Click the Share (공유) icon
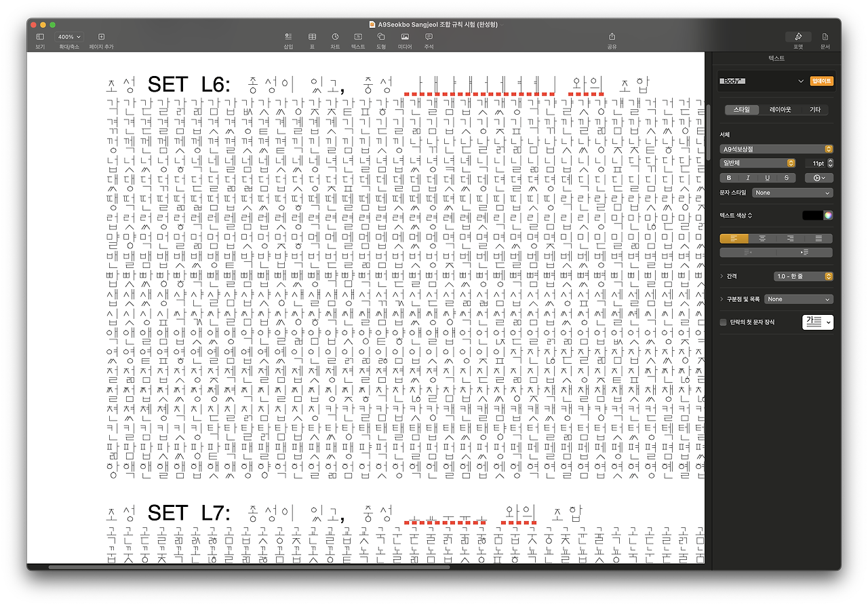This screenshot has height=606, width=868. [x=612, y=37]
